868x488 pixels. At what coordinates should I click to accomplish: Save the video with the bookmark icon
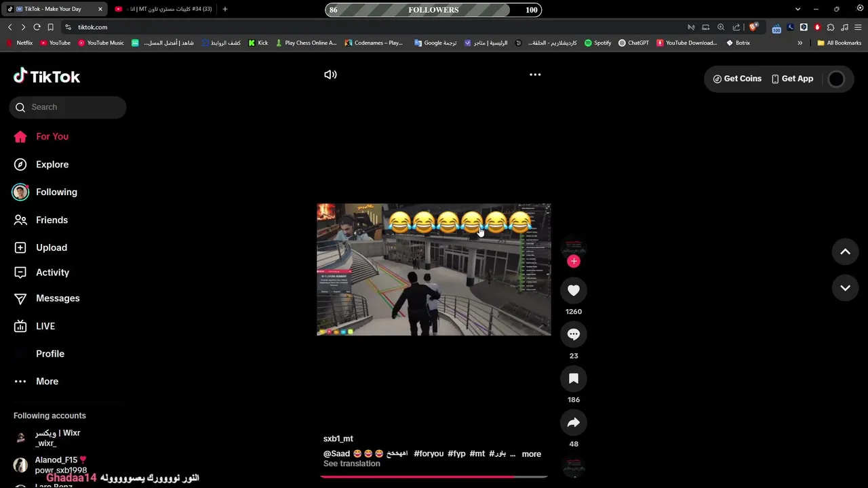[x=574, y=379]
